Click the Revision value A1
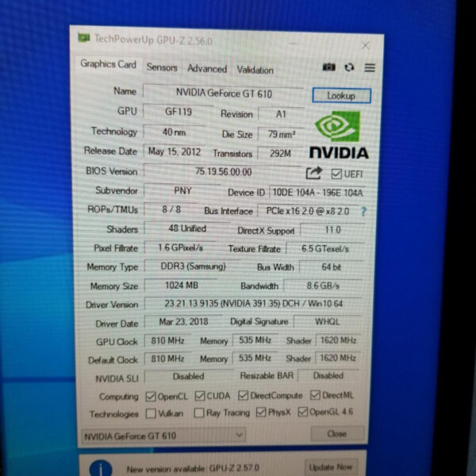The height and width of the screenshot is (476, 476). 281,114
